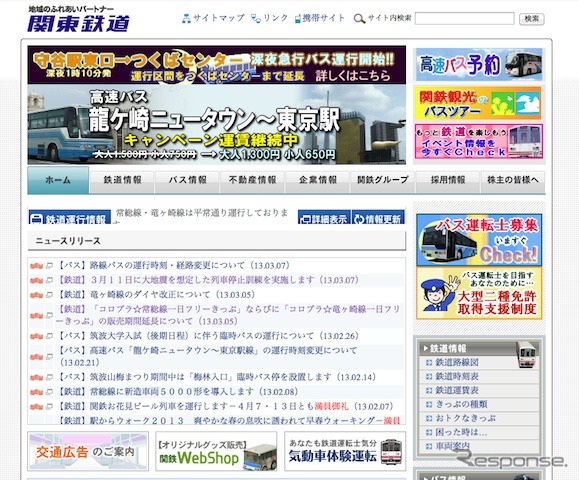Open news 路線バスの運行時刻・経路変更について
Viewport: 579px width, 480px height.
click(x=173, y=265)
